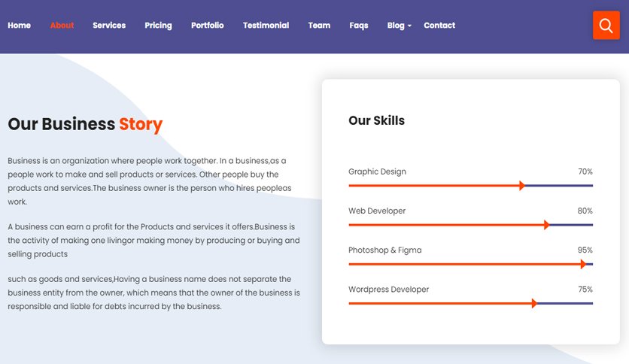Click the Graphic Design slider arrow marker

pyautogui.click(x=521, y=185)
